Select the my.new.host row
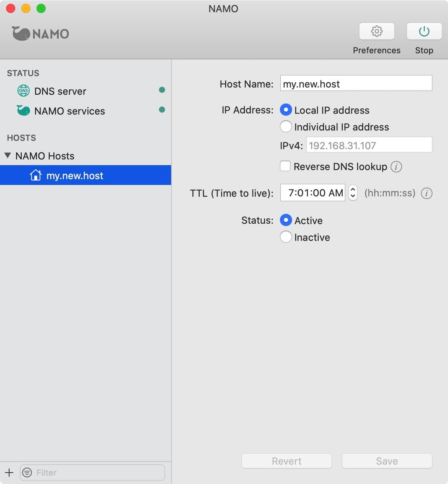Image resolution: width=448 pixels, height=484 pixels. (86, 175)
